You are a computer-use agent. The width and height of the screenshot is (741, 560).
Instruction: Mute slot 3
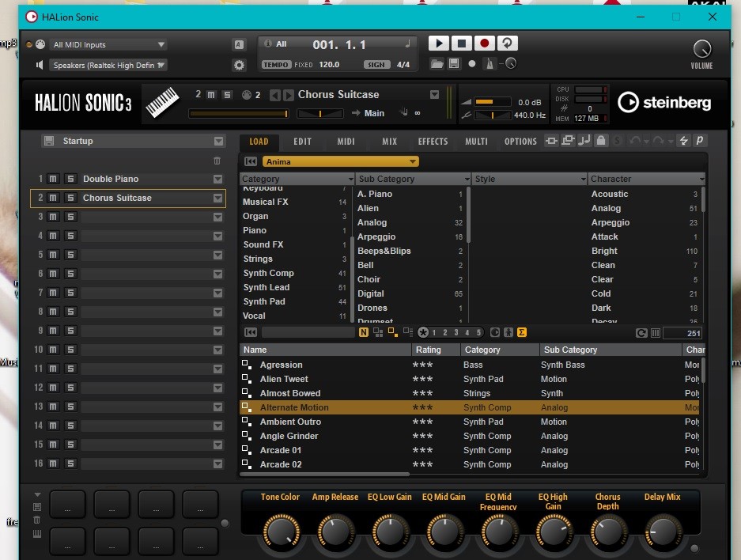click(53, 217)
